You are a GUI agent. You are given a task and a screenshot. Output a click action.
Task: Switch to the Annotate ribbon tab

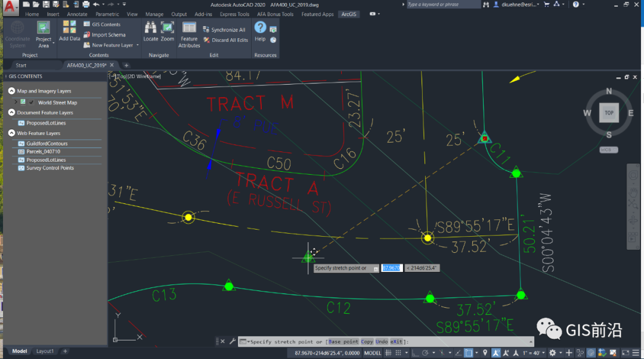coord(77,14)
